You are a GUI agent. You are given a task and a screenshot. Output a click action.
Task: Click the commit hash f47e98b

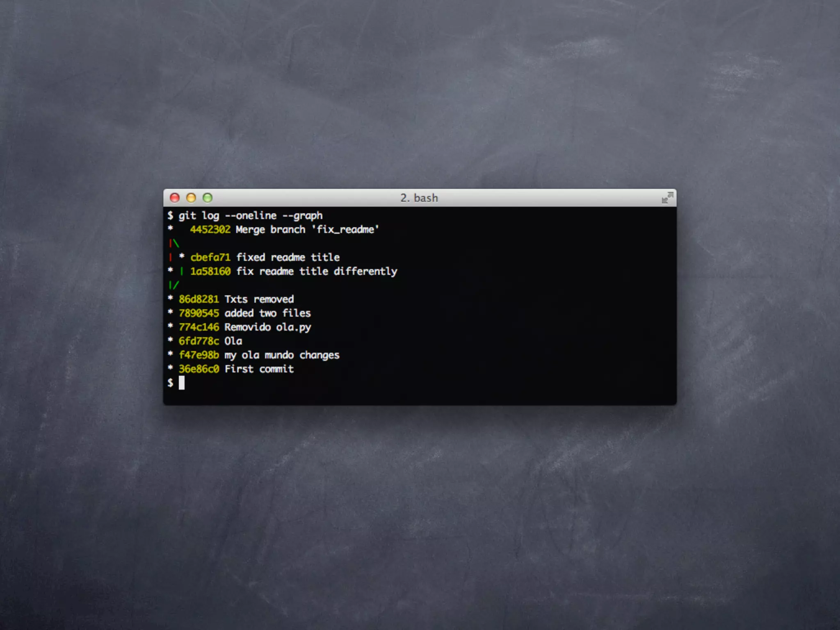pos(199,355)
